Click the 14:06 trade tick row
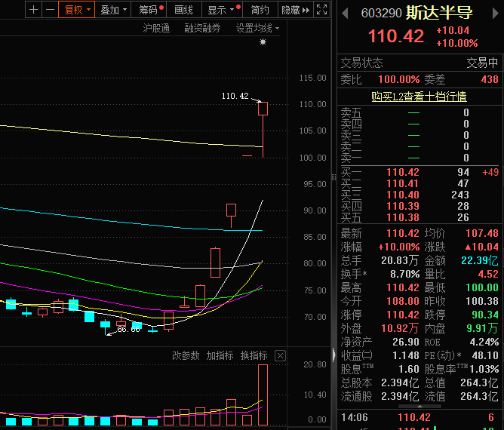Viewport: 504px width, 430px height. point(420,417)
